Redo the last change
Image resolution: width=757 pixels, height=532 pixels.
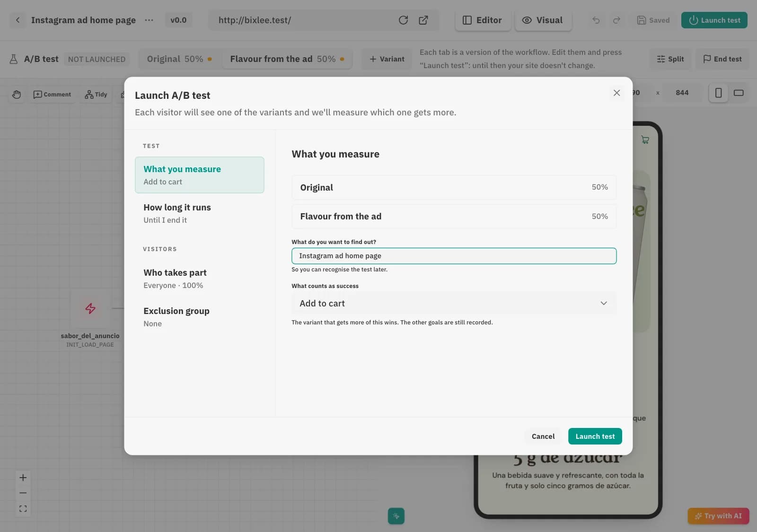click(x=616, y=20)
